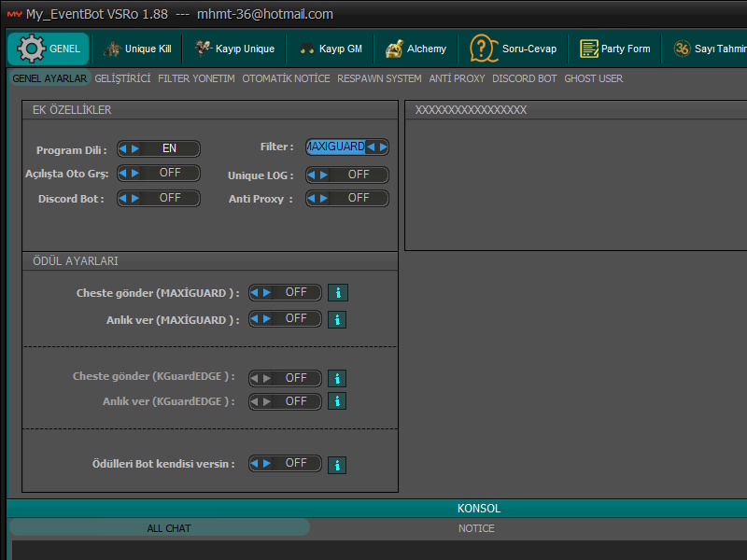Open info for Cheste gönder (KGuardEDGE)
Viewport: 747px width, 560px height.
click(x=337, y=379)
